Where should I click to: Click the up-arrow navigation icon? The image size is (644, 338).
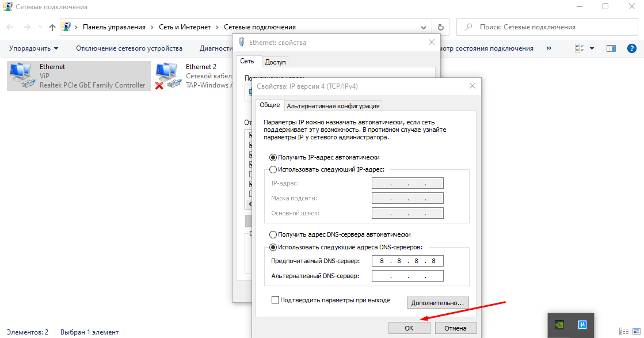[52, 27]
